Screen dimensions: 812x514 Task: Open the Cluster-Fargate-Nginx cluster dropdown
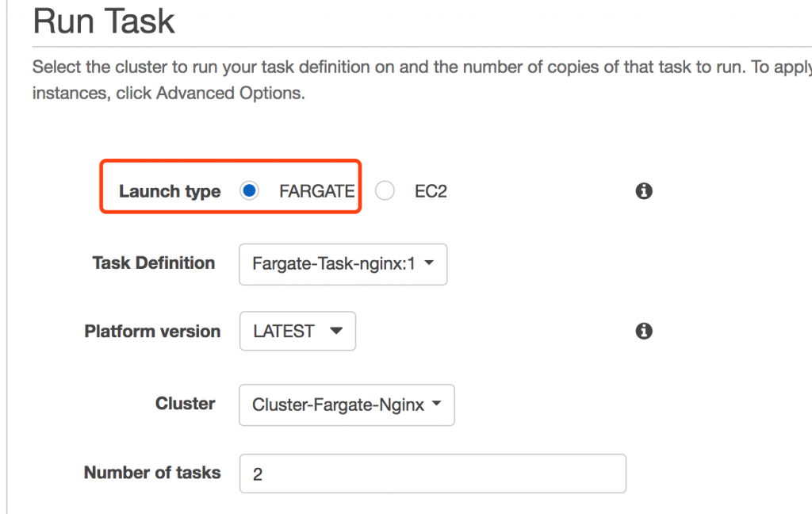347,405
